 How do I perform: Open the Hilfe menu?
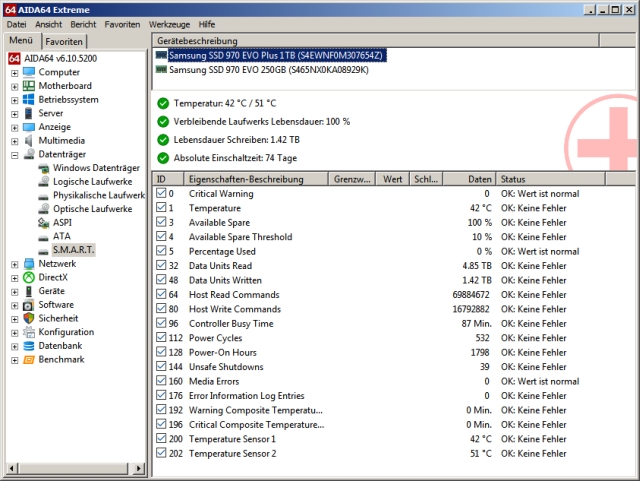coord(207,24)
